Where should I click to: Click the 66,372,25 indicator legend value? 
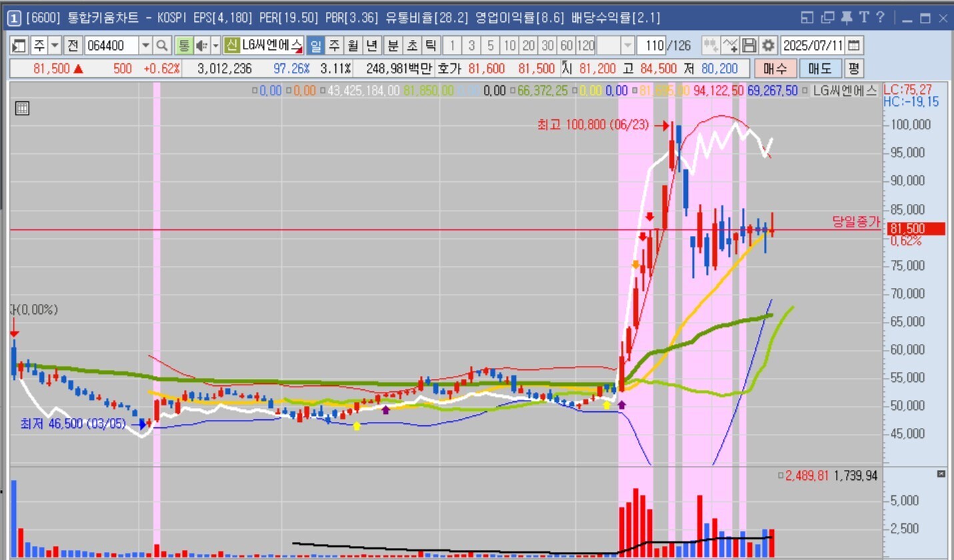tap(542, 91)
